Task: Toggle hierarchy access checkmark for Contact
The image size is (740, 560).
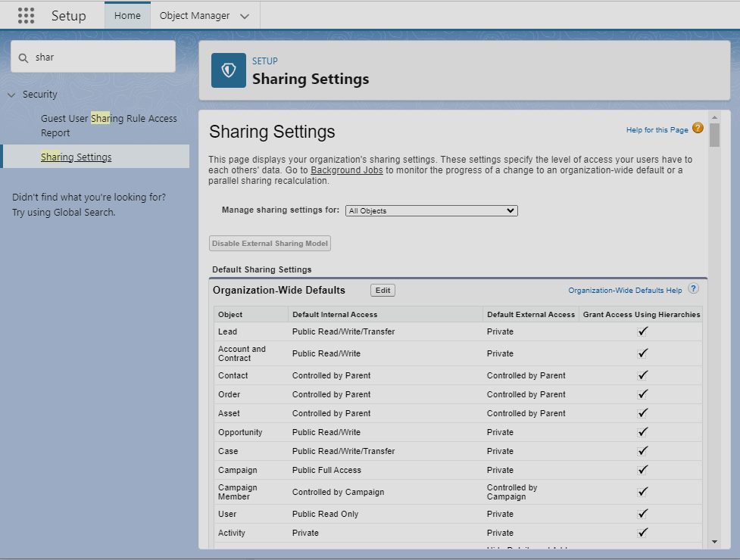Action: [642, 375]
